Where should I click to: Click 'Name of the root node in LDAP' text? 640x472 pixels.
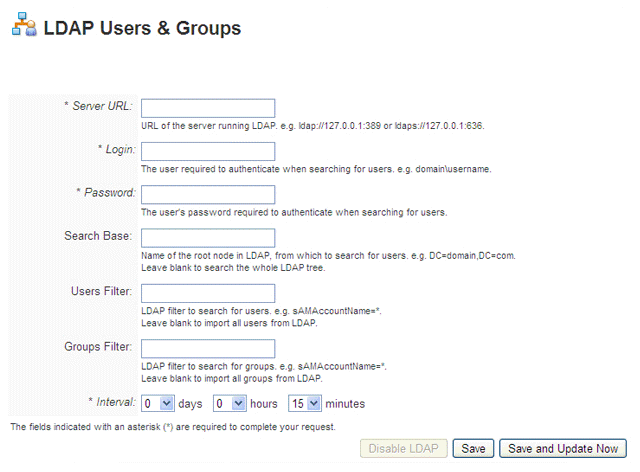328,256
